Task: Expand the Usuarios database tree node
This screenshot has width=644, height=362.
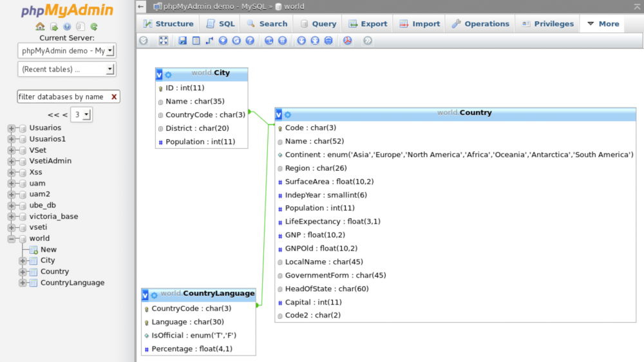Action: click(12, 128)
